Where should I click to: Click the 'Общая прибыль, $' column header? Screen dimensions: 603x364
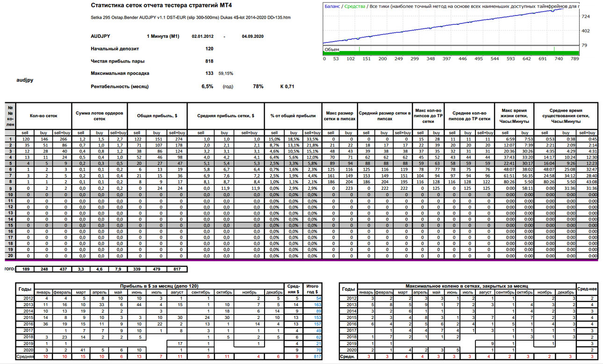click(157, 115)
